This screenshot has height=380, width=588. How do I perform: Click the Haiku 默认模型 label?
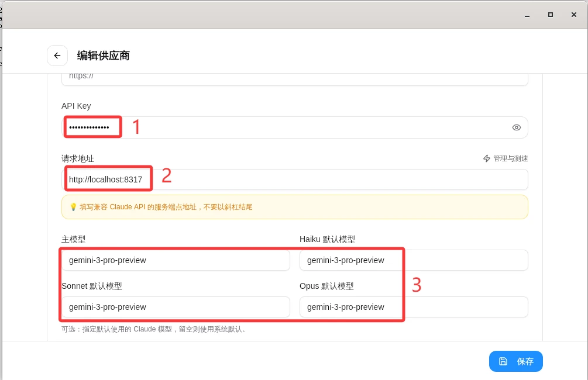328,239
